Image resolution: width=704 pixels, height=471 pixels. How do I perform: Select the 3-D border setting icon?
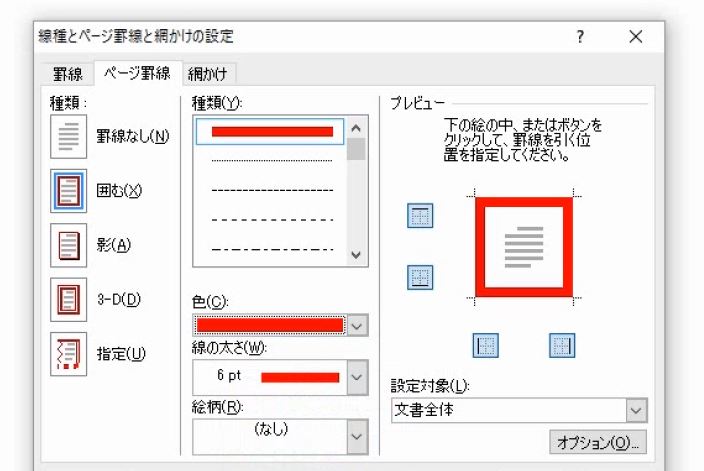click(68, 299)
